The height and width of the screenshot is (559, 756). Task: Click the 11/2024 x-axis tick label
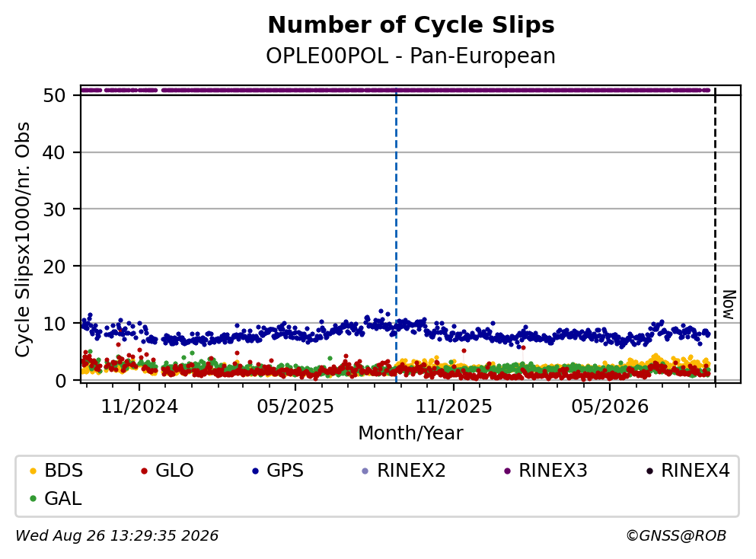[x=139, y=407]
